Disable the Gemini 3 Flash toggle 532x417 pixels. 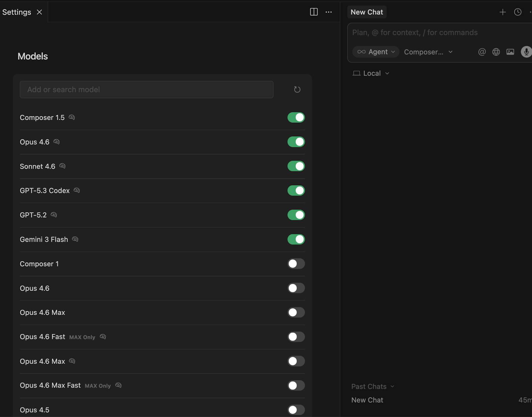pyautogui.click(x=296, y=239)
